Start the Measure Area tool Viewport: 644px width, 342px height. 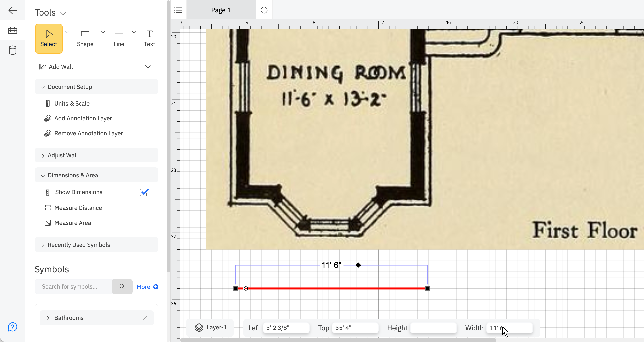click(x=73, y=223)
